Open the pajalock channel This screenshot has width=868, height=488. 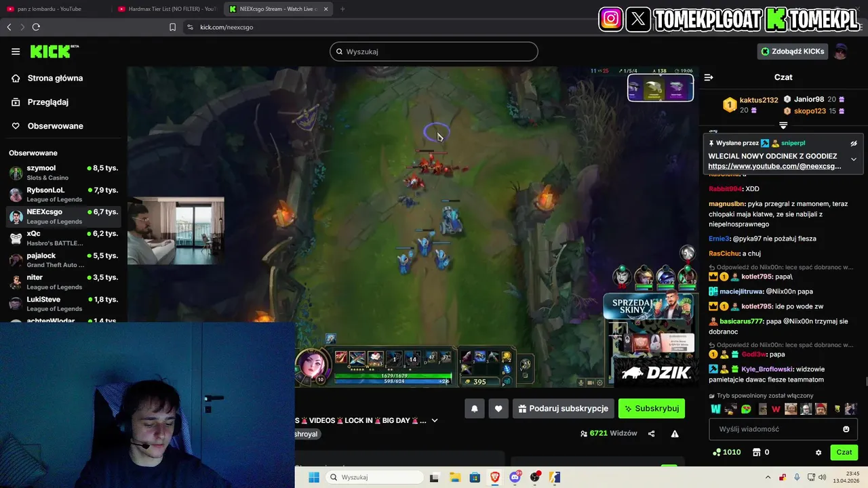tap(64, 260)
